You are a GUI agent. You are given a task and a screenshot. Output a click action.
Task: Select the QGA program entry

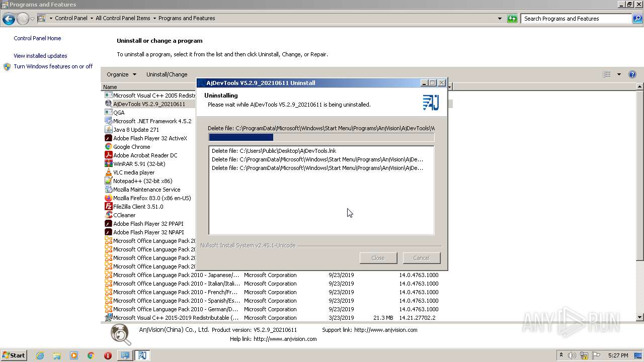pyautogui.click(x=119, y=113)
